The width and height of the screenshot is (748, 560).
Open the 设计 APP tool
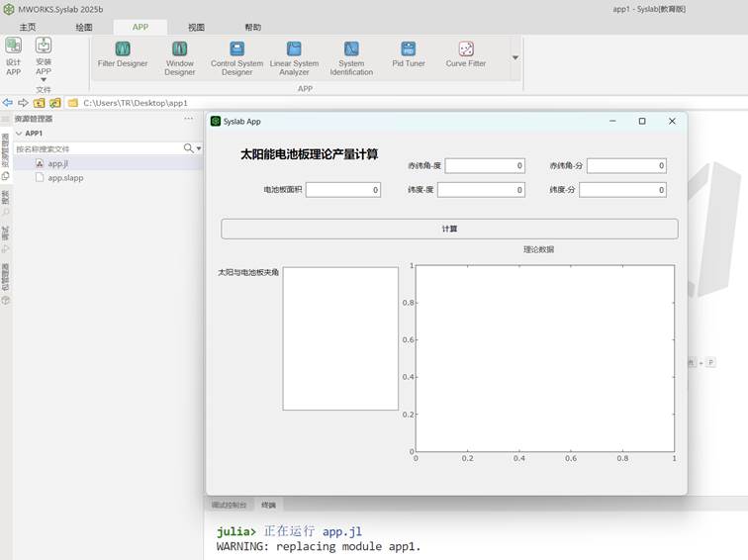coord(14,56)
